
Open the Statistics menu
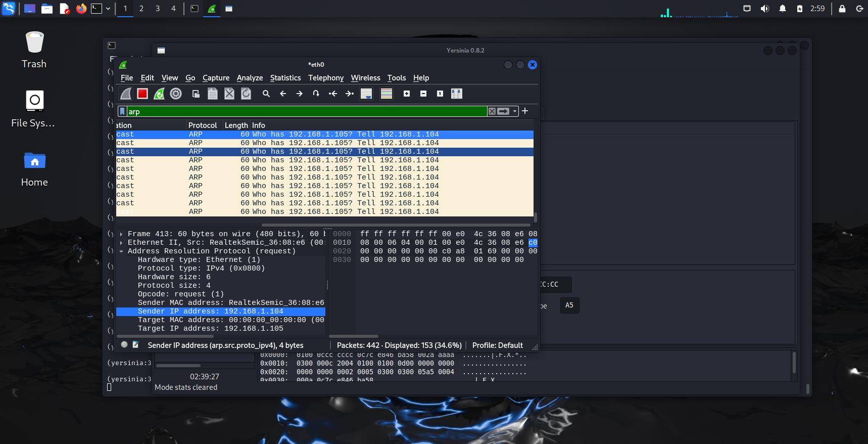285,78
